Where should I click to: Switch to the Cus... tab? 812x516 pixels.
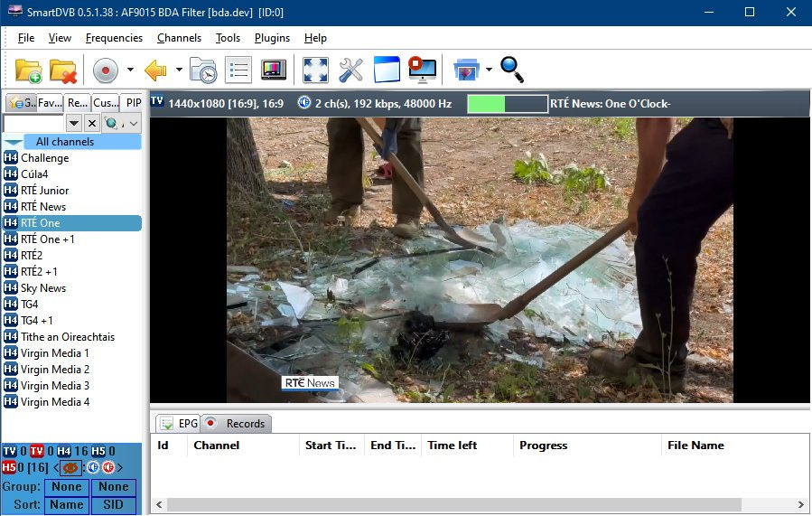(105, 103)
